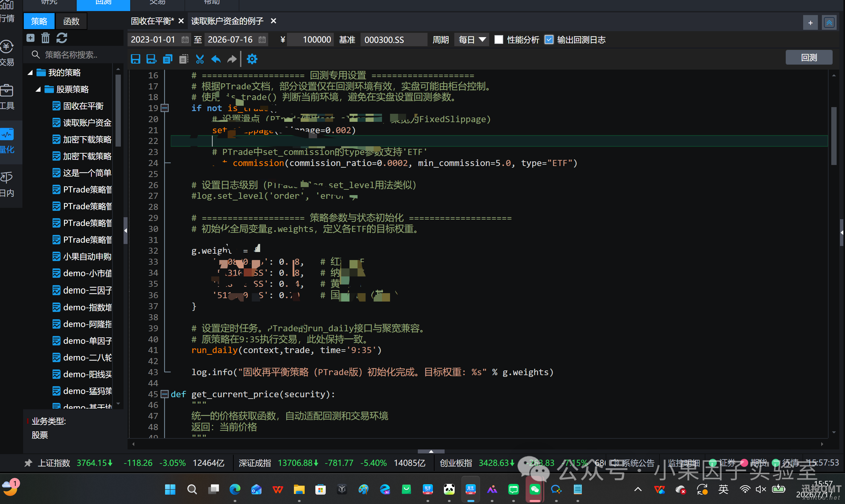
Task: Open 这是一个简单 strategy in tree
Action: (x=82, y=173)
